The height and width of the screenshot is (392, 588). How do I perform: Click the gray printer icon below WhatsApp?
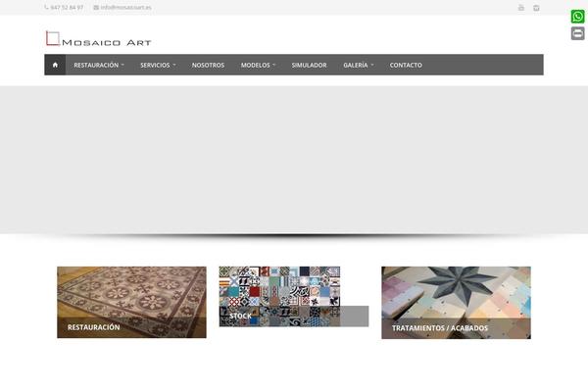(577, 33)
